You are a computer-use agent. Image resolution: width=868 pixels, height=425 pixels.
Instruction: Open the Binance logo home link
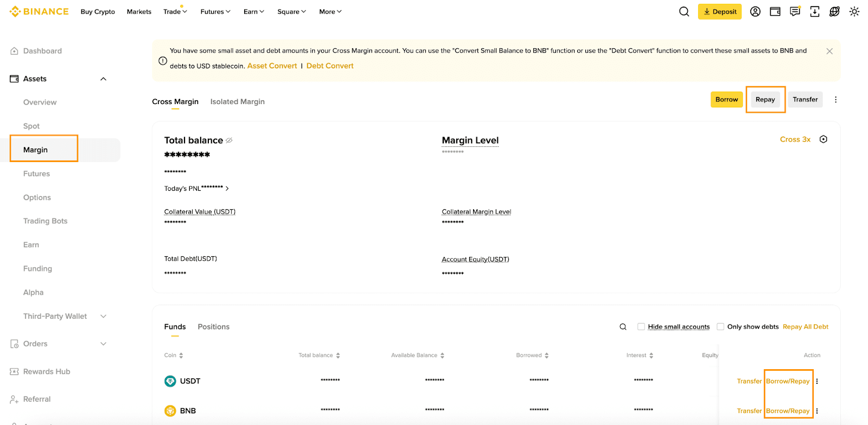coord(39,11)
